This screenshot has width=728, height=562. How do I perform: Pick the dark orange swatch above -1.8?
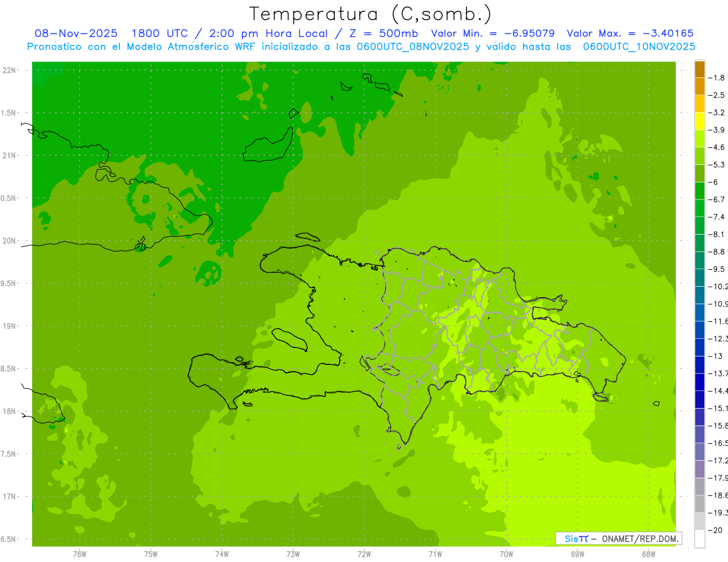(699, 69)
